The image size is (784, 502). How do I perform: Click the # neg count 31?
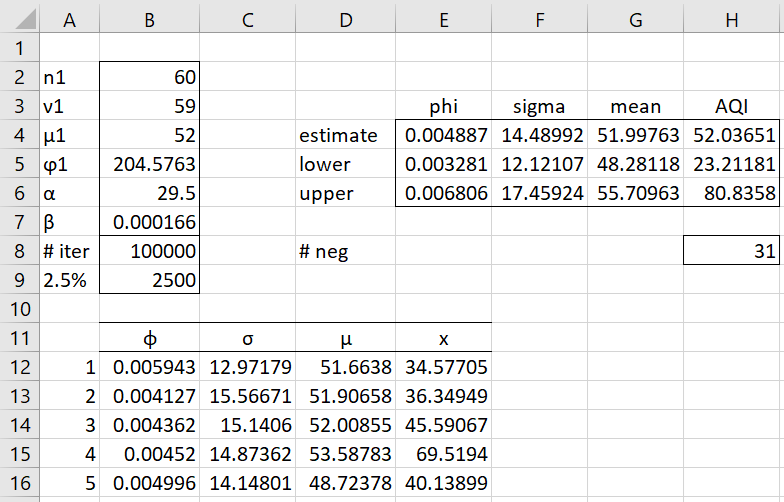[x=732, y=250]
